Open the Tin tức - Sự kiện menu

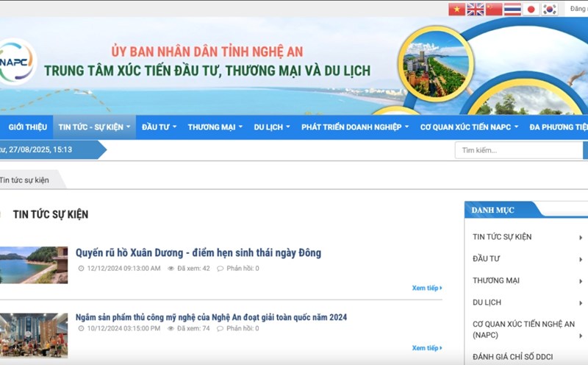[94, 127]
